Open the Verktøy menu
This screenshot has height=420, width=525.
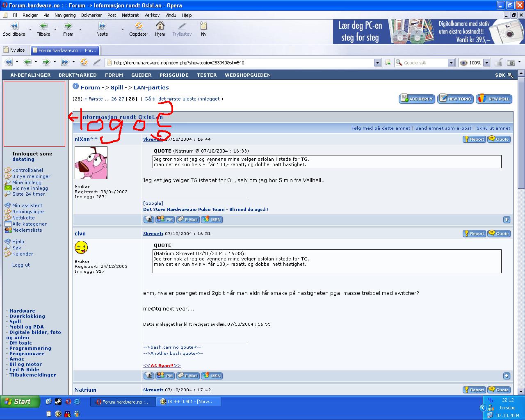point(152,15)
